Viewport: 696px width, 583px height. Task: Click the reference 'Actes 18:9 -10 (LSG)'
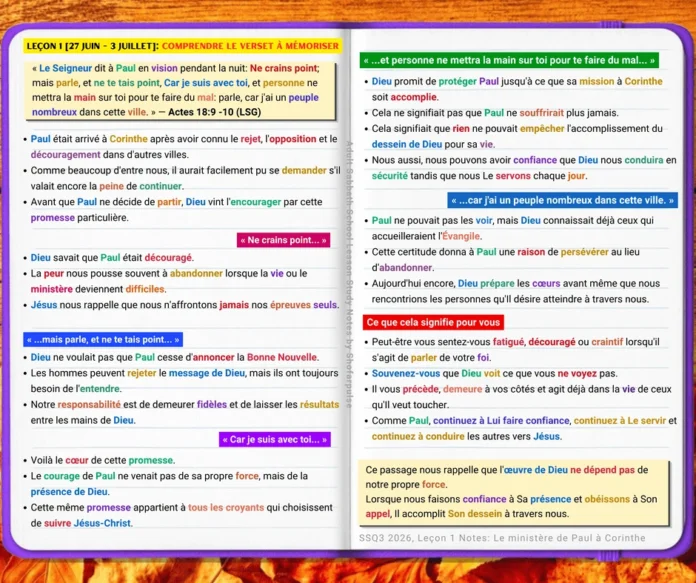[214, 112]
